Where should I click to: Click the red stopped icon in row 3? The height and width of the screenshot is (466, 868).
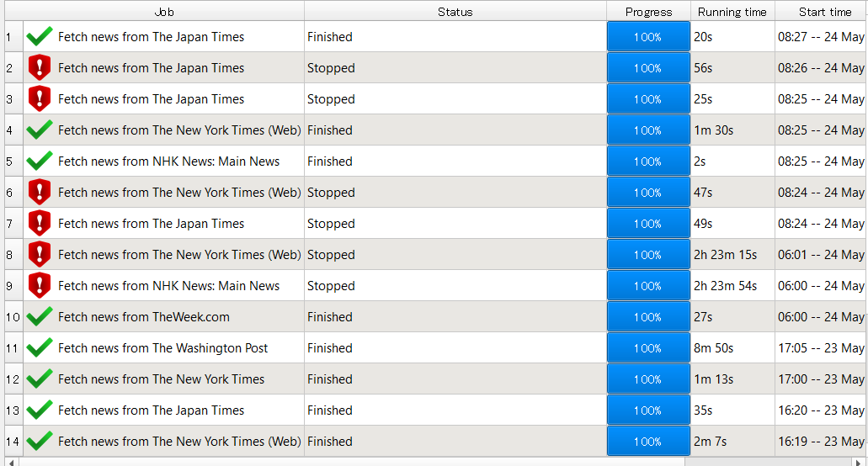[x=40, y=99]
